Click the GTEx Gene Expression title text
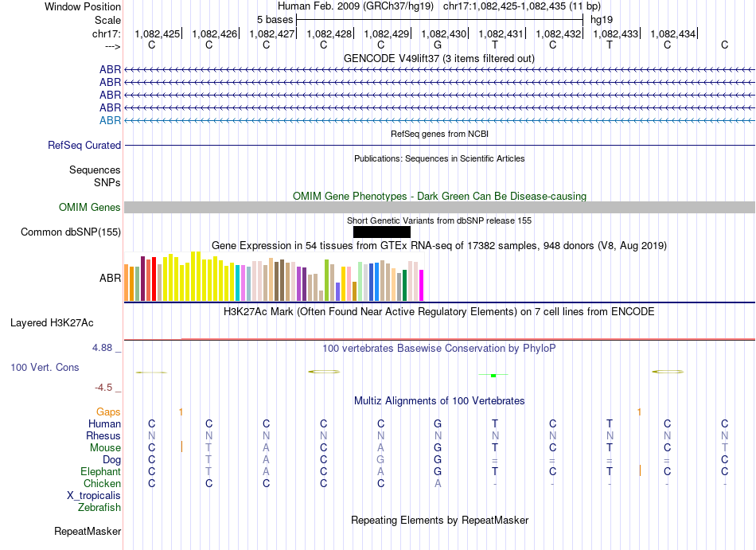 pos(439,246)
